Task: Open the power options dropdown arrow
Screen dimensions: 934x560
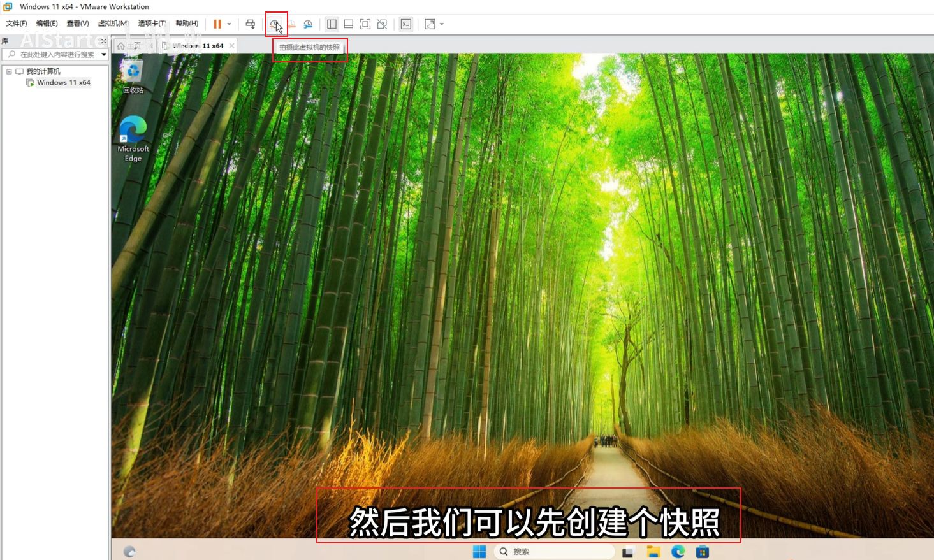Action: tap(230, 24)
